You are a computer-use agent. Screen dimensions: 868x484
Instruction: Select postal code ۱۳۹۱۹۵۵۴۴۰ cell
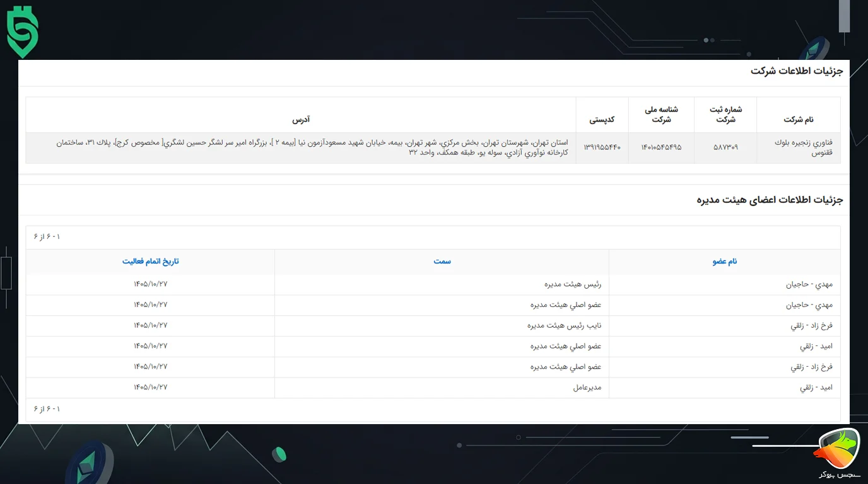pos(602,148)
